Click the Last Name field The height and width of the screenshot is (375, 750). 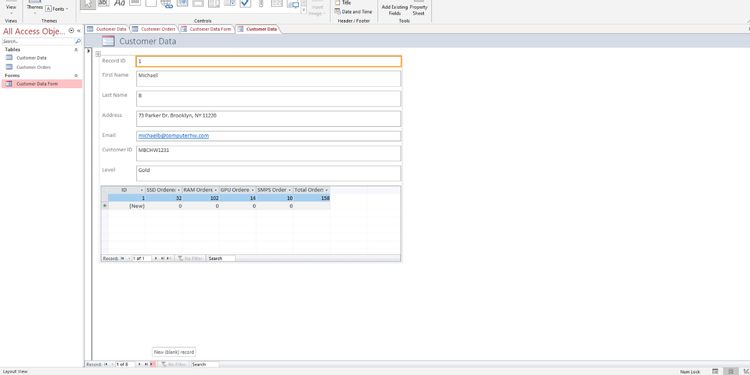click(268, 99)
